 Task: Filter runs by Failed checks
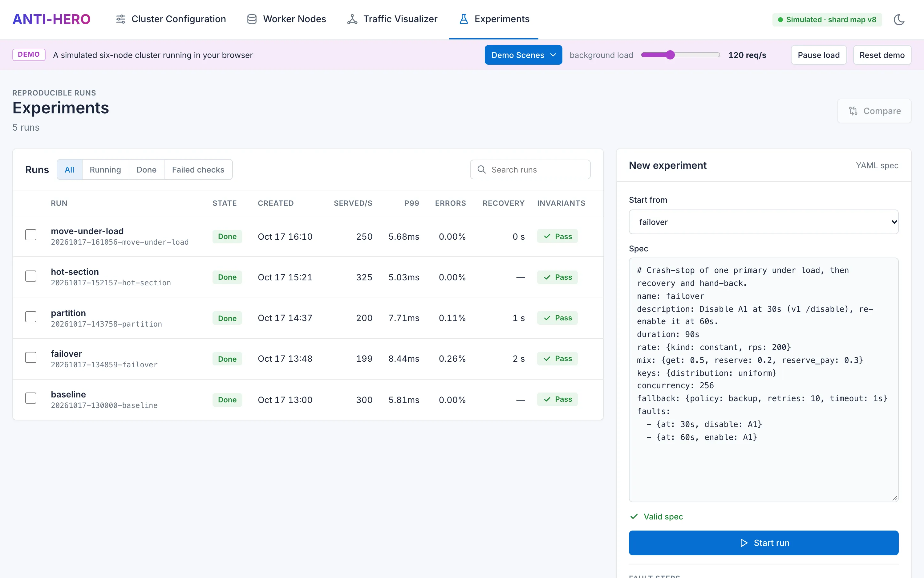pyautogui.click(x=198, y=169)
